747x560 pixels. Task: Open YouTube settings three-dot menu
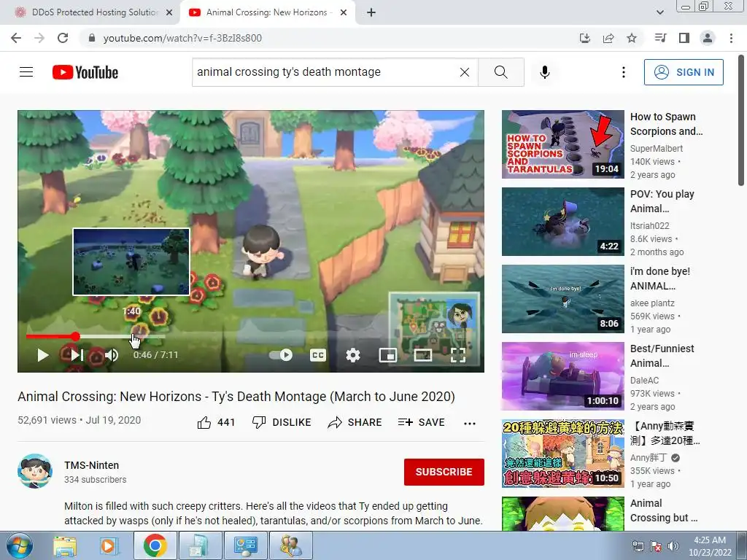pyautogui.click(x=623, y=72)
